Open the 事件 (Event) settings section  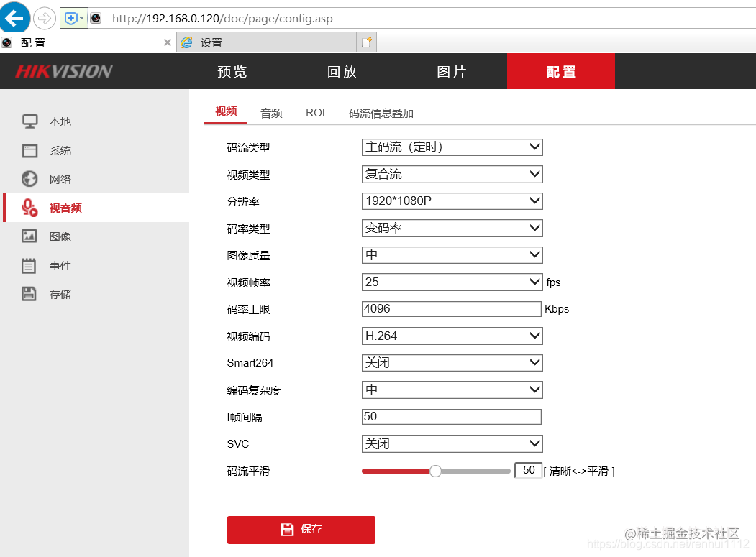tap(60, 265)
